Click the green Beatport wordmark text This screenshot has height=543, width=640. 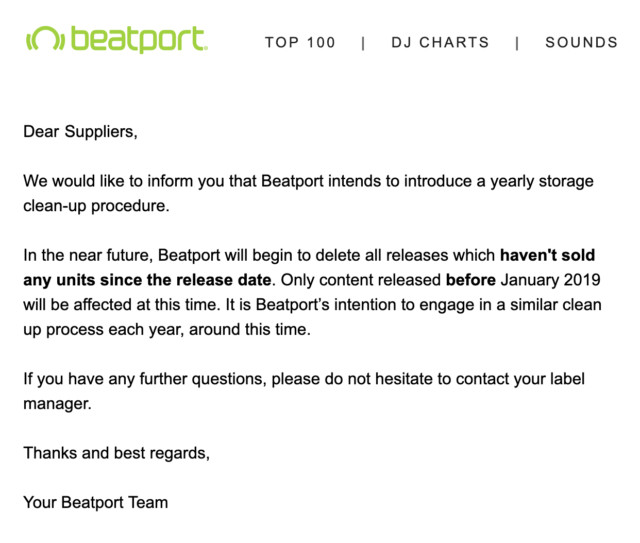point(138,39)
